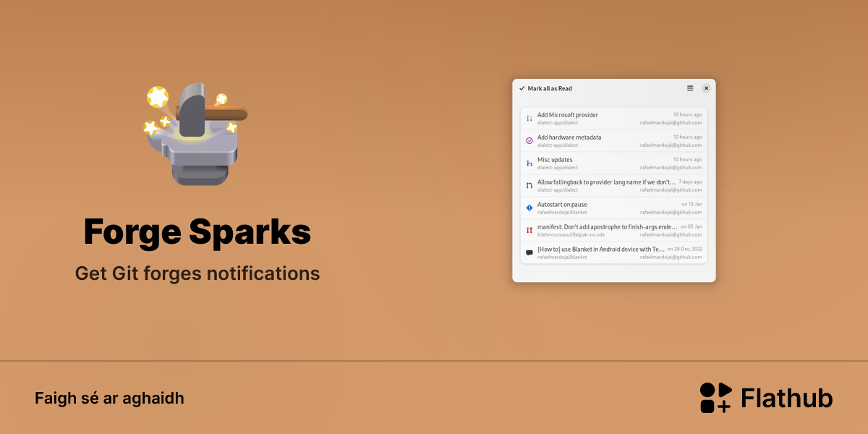Open the 'Misc updates' notification title
Viewport: 868px width, 434px height.
point(555,160)
